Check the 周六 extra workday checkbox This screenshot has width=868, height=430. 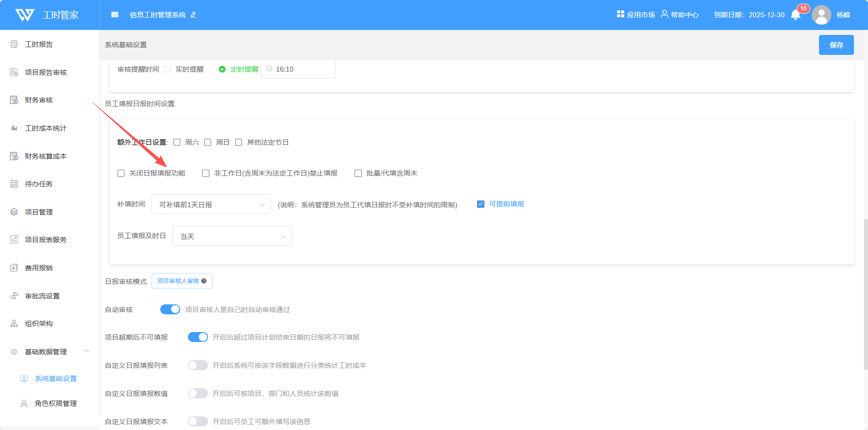pos(177,142)
